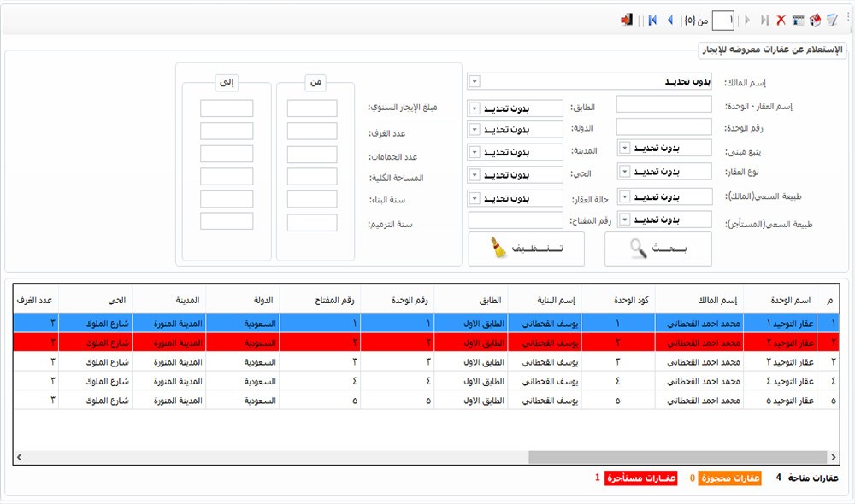Go to the previous record
This screenshot has height=504, width=855.
click(669, 19)
